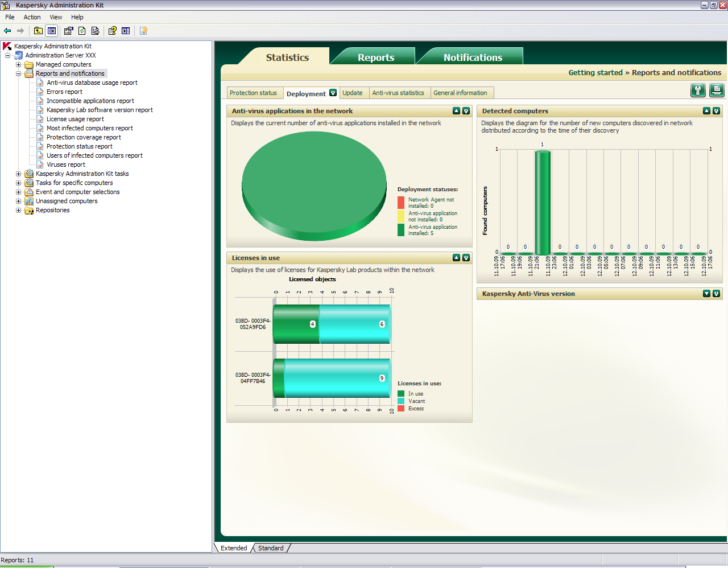This screenshot has height=568, width=728.
Task: Click the Unassigned computers icon
Action: point(29,201)
